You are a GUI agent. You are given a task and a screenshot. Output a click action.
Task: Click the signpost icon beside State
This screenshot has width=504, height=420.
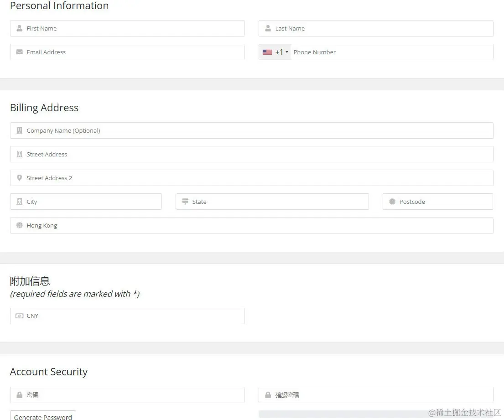coord(185,202)
